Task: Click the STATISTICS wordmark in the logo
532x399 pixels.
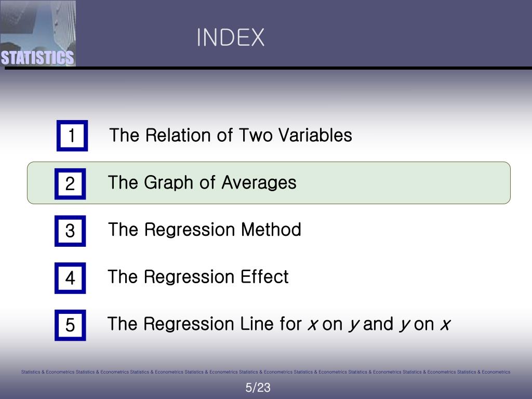Action: pos(37,58)
